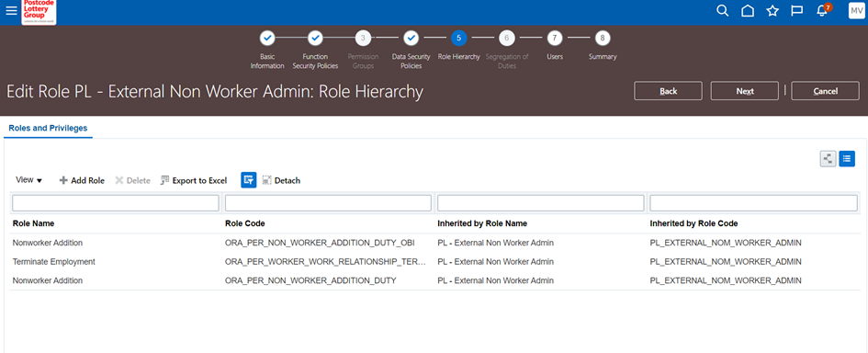The image size is (868, 353).
Task: Jump to step 8 Summary
Action: point(603,39)
